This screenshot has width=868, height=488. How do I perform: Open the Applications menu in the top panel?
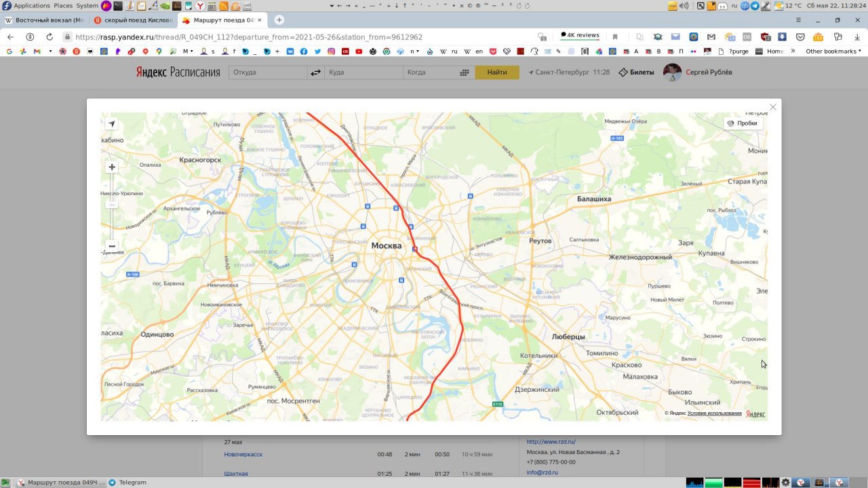tap(32, 5)
